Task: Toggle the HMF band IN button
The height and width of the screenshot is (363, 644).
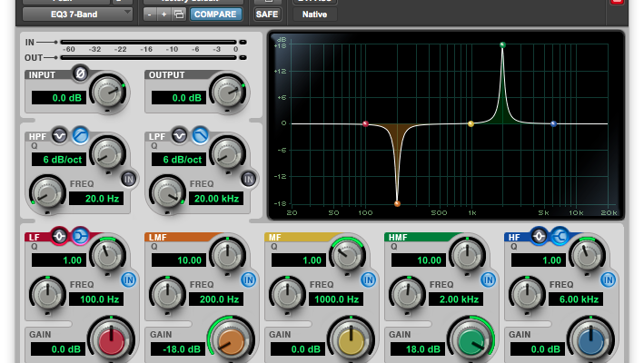Action: [488, 279]
